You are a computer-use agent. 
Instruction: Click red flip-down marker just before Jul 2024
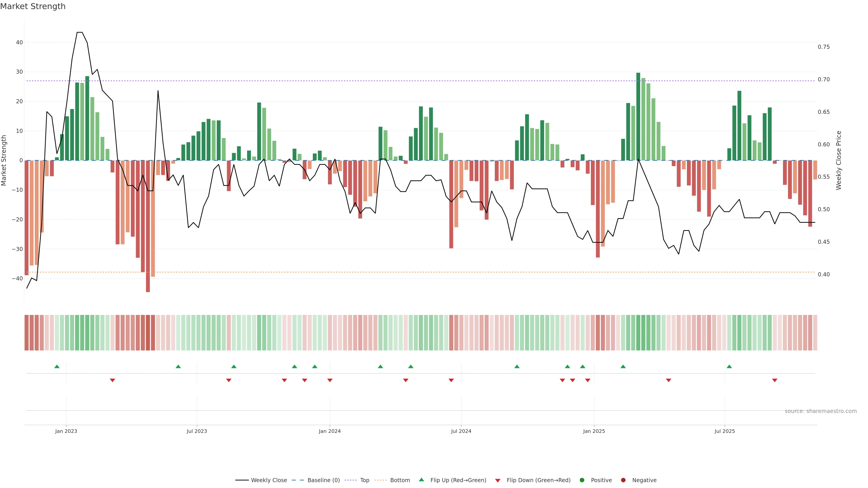pos(451,380)
